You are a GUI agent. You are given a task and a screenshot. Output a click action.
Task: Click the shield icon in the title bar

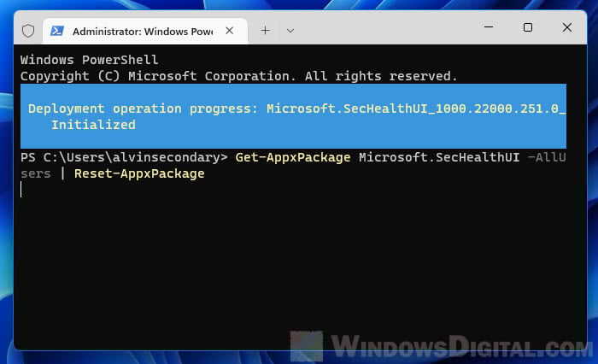[x=28, y=31]
